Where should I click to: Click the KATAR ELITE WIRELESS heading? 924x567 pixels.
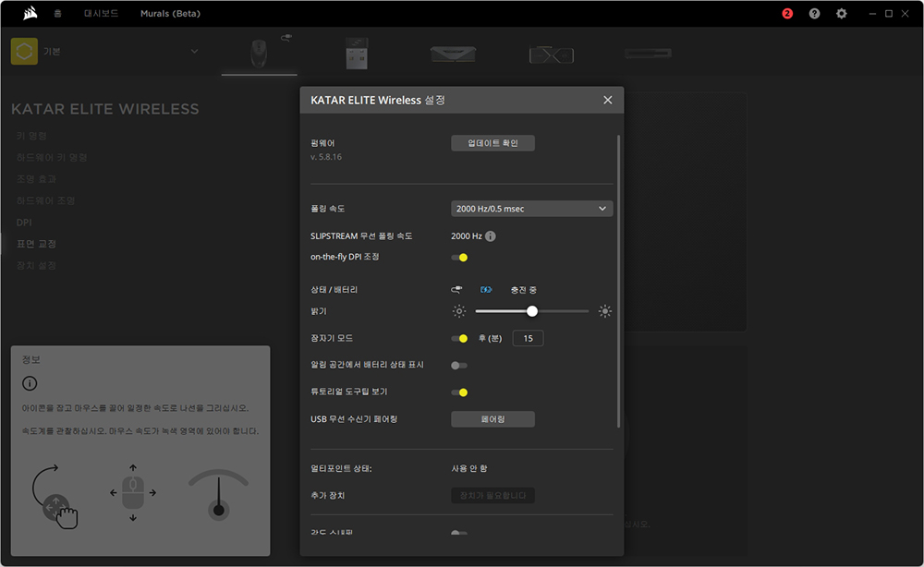coord(105,109)
